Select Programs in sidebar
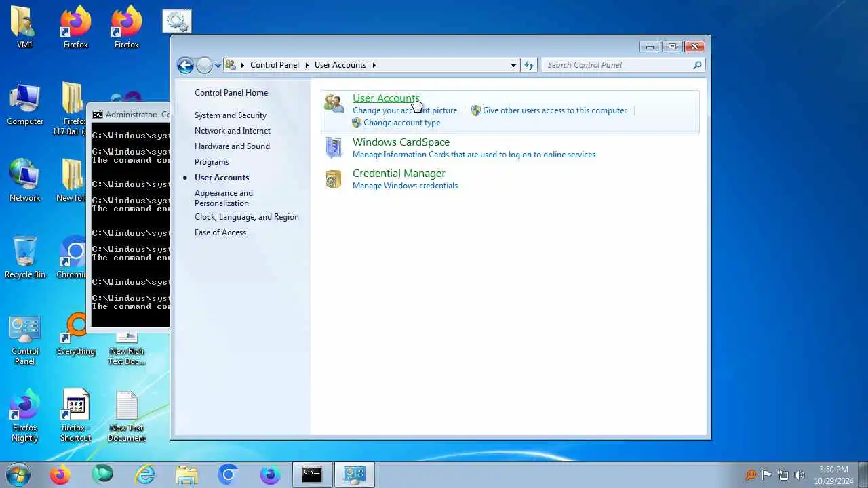The height and width of the screenshot is (488, 868). pyautogui.click(x=212, y=162)
